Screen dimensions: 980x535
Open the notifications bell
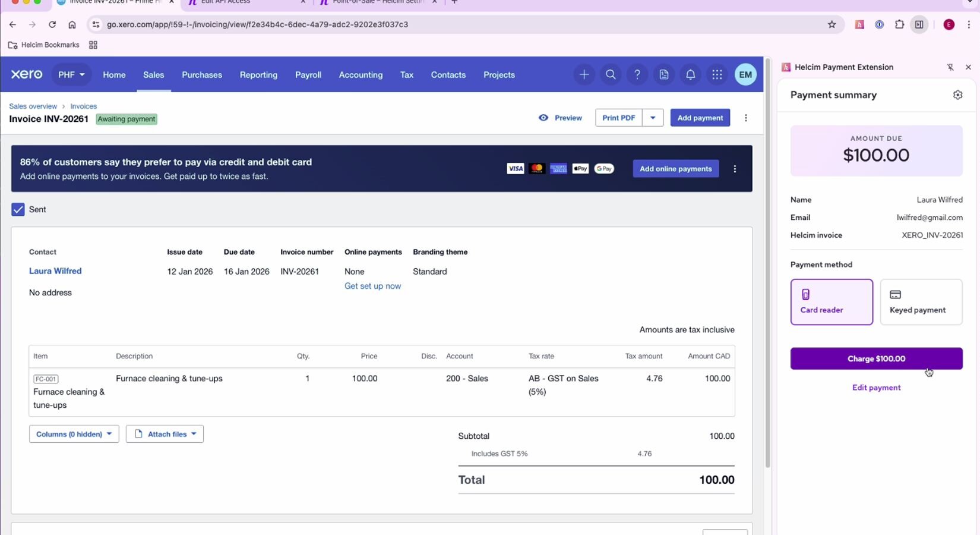click(x=690, y=75)
